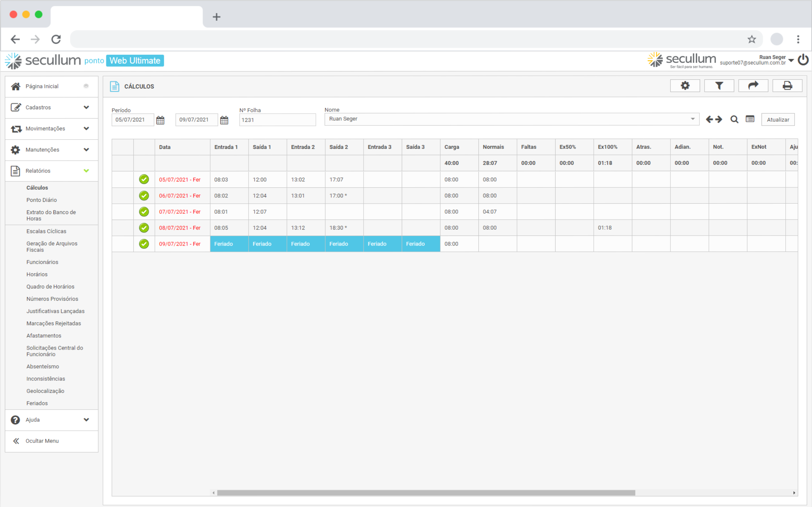Open calendar picker for start date
This screenshot has width=812, height=507.
160,120
